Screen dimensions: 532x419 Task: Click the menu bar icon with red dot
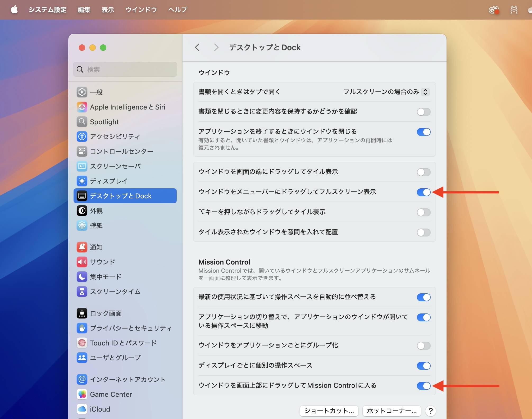tap(494, 10)
